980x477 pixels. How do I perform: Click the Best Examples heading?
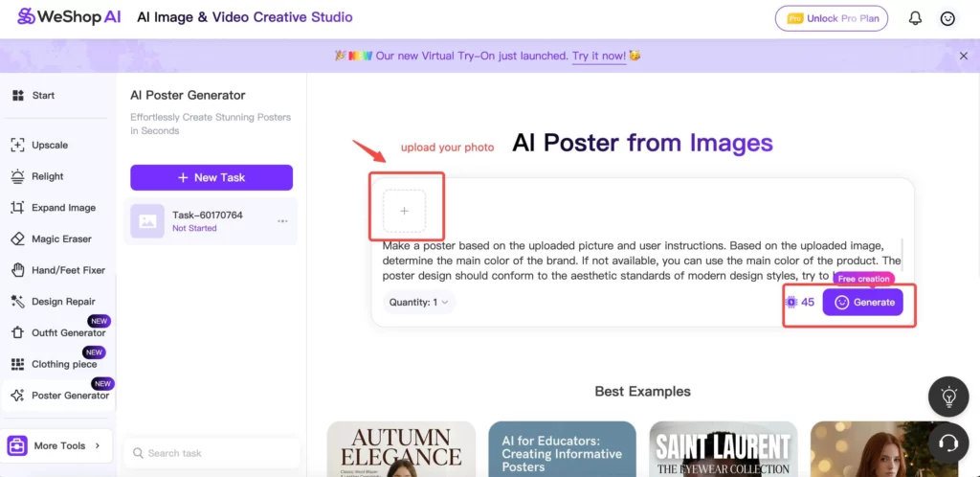pos(642,392)
